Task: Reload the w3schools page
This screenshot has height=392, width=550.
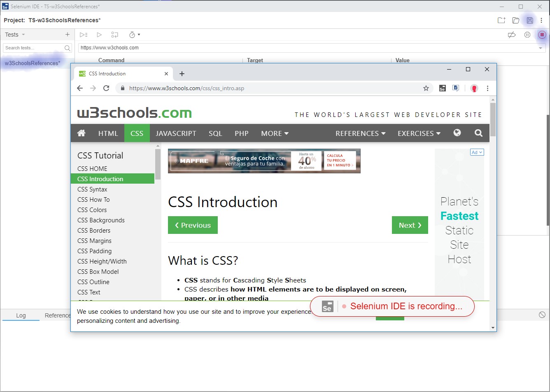Action: [106, 88]
